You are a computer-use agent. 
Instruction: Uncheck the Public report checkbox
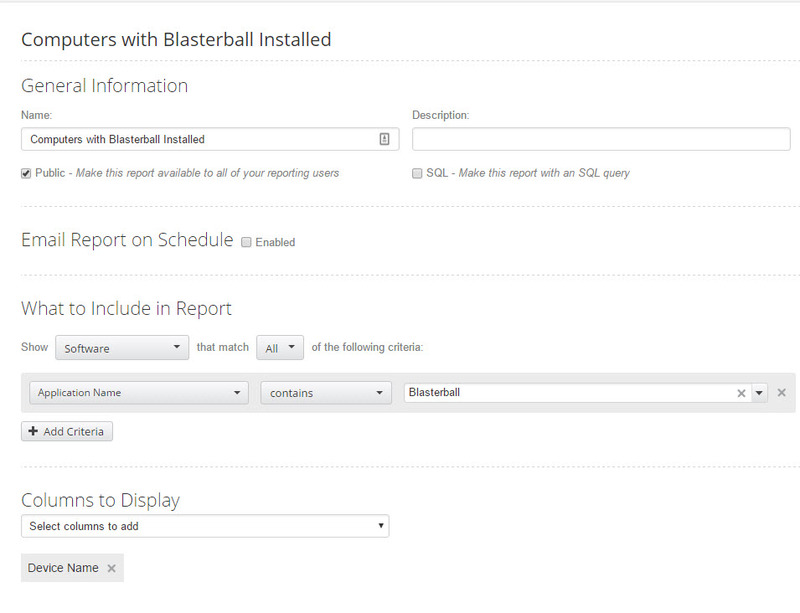(x=25, y=172)
